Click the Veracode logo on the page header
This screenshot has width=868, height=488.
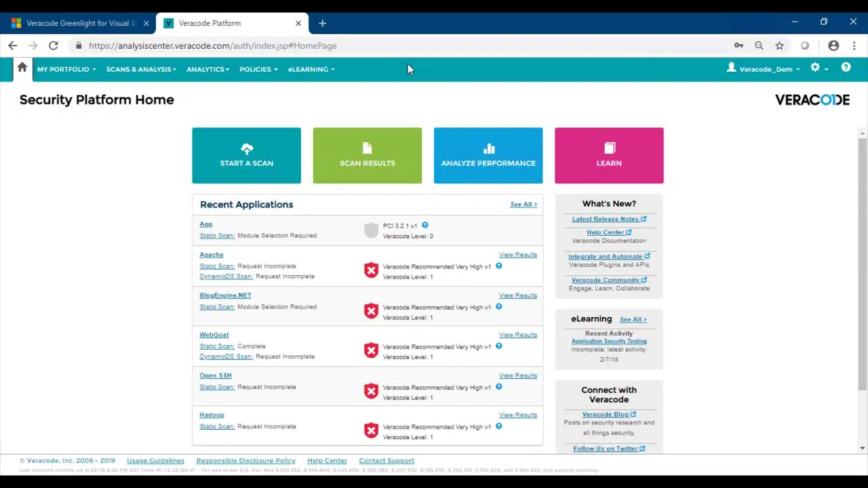812,100
